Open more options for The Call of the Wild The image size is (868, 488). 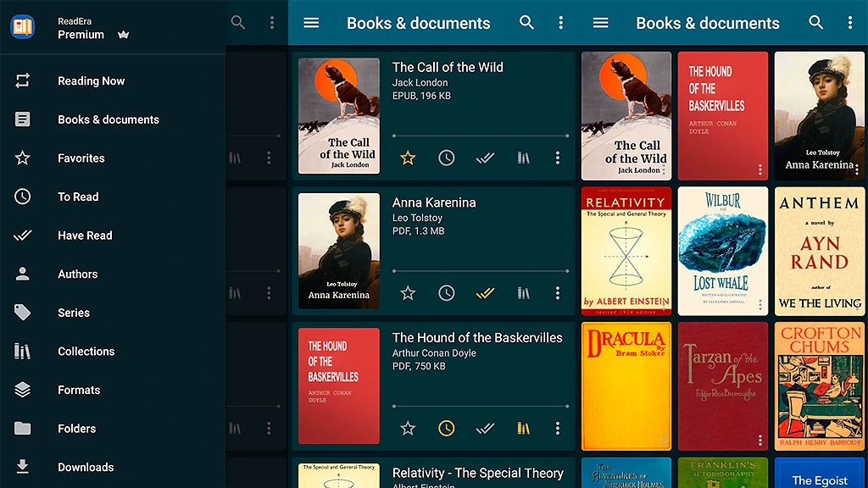[x=558, y=158]
